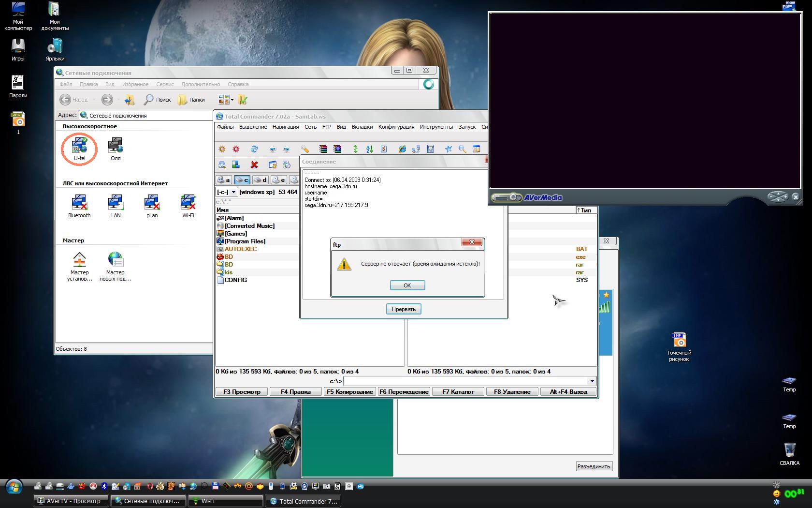The height and width of the screenshot is (508, 812).
Task: Open the Сеть menu in Total Commander
Action: coord(311,127)
